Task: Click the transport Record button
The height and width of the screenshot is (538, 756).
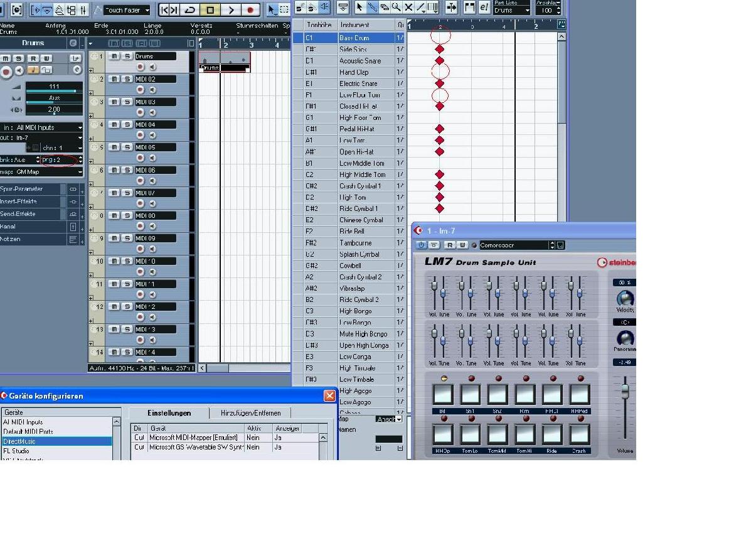Action: point(251,9)
